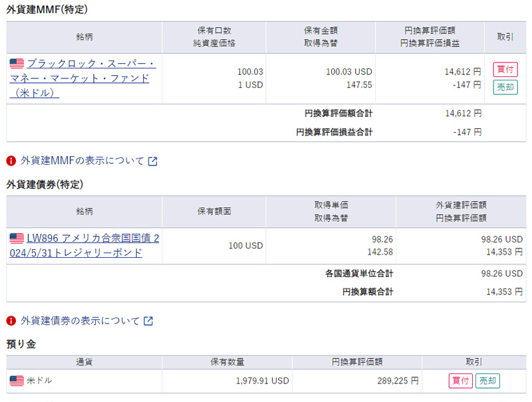Click the red info icon beside 外貨建MMFの表示について
The height and width of the screenshot is (402, 532).
tap(11, 161)
